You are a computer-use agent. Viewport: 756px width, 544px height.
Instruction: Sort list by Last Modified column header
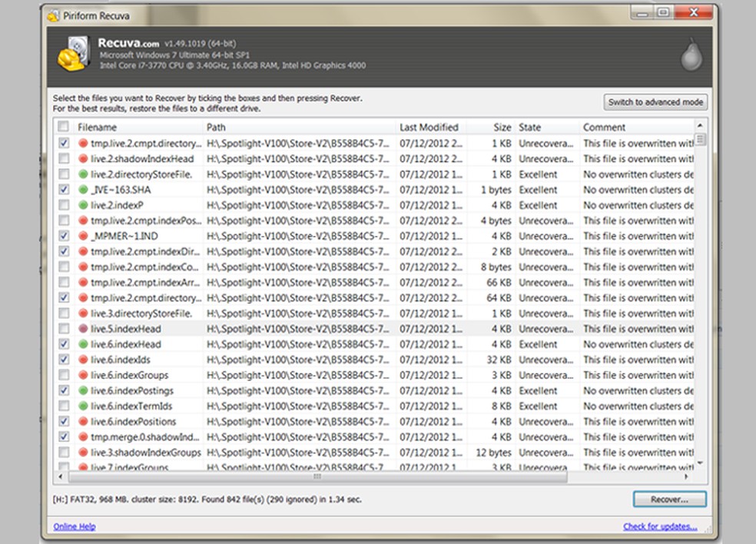point(431,128)
